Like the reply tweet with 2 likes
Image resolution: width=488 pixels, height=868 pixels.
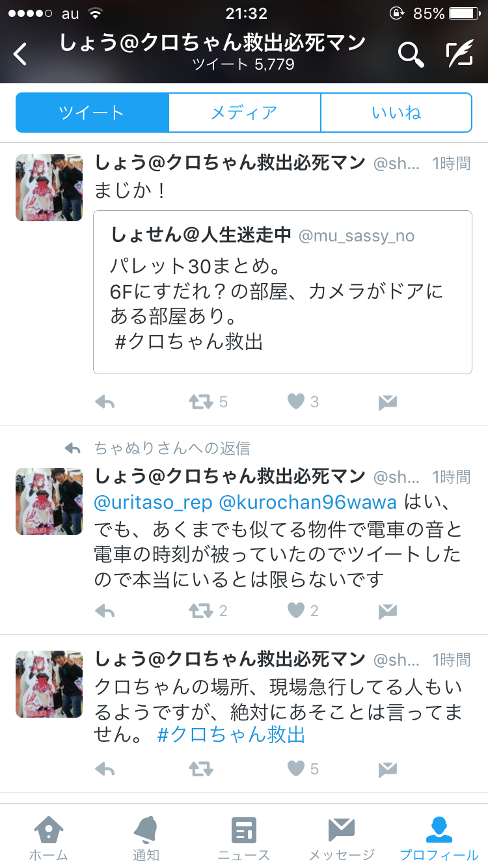point(296,610)
